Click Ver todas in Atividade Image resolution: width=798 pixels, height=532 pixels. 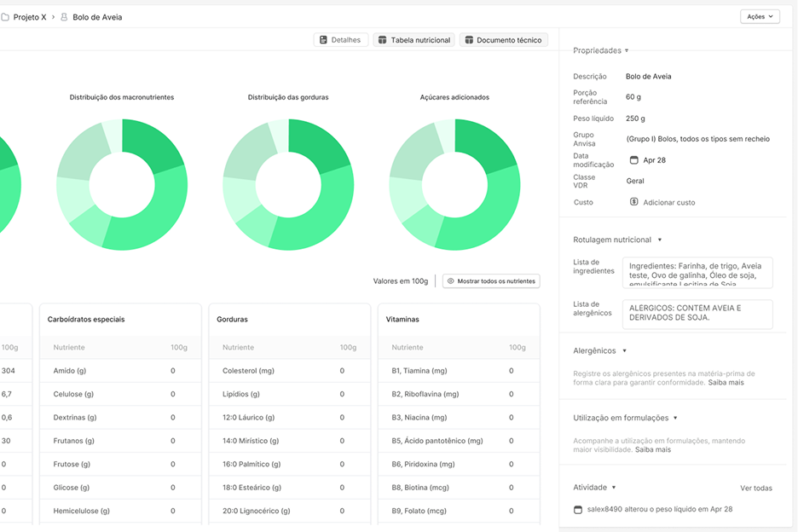coord(755,489)
